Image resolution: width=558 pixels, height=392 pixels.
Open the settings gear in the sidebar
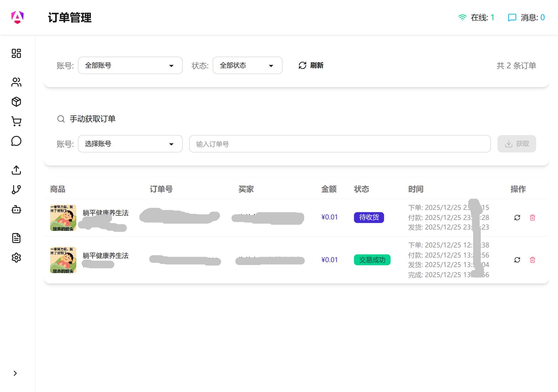point(16,258)
